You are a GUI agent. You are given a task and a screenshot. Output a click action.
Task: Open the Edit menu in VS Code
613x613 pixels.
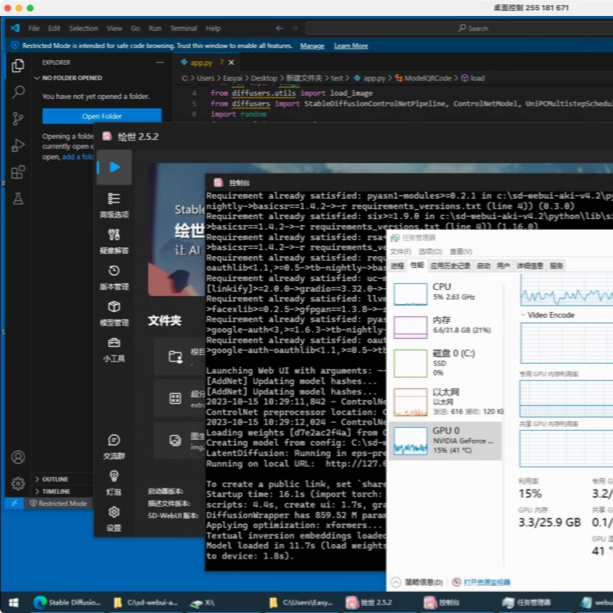pos(54,28)
